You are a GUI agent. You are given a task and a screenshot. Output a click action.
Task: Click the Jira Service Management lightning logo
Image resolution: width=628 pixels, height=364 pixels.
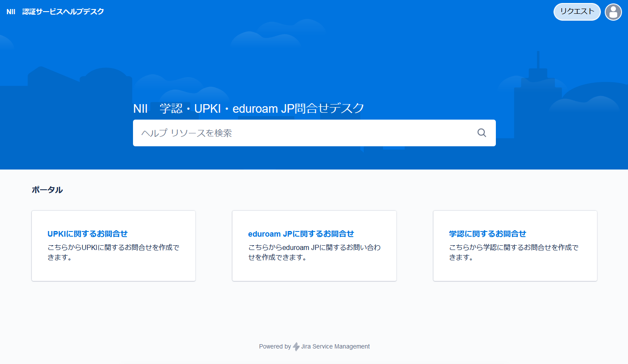pos(296,347)
